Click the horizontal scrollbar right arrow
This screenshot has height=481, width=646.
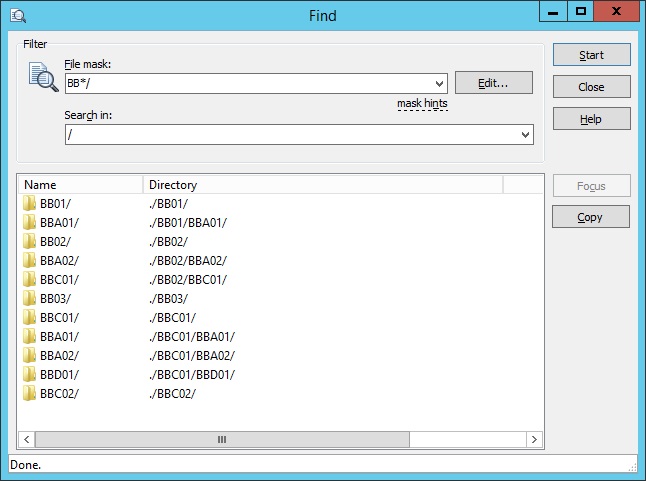pyautogui.click(x=535, y=439)
